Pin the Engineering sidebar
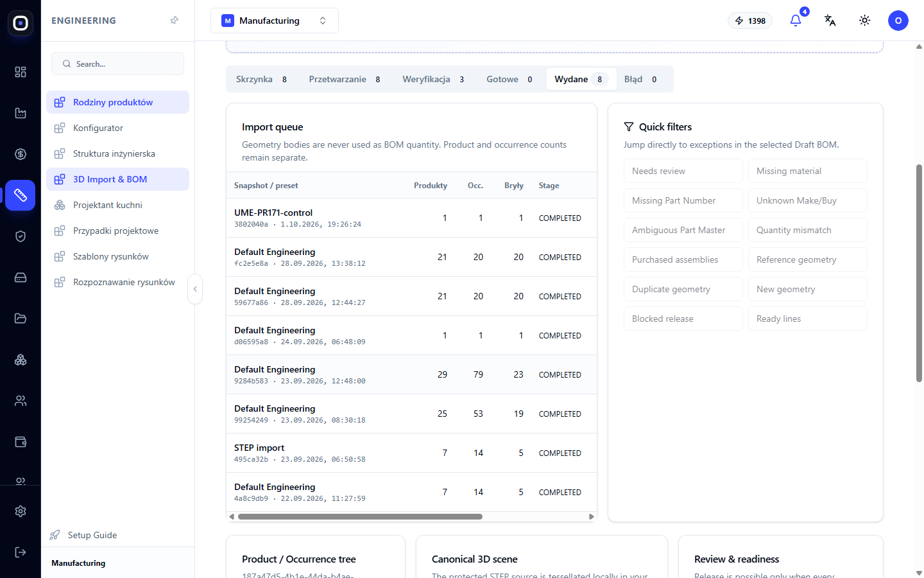The image size is (924, 578). coord(175,21)
